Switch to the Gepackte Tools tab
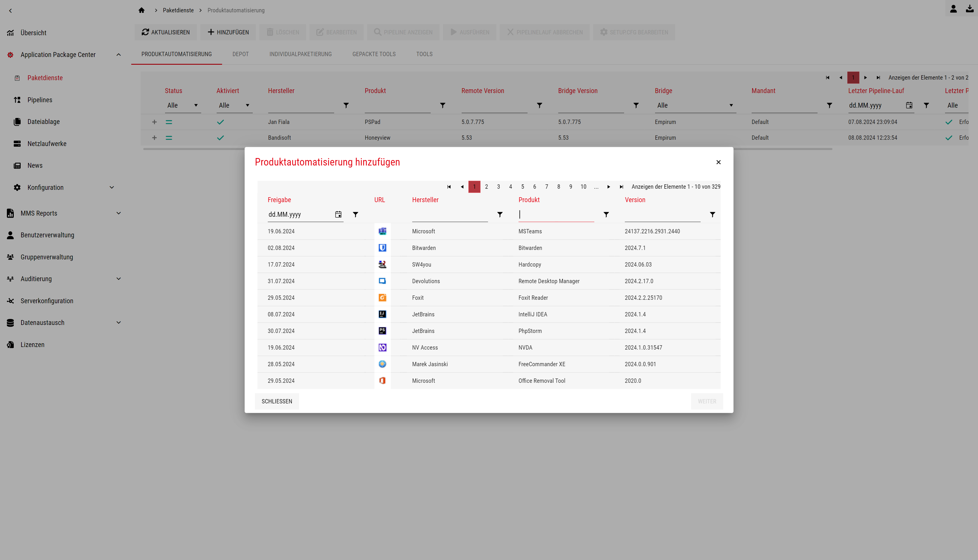The width and height of the screenshot is (978, 560). coord(374,54)
